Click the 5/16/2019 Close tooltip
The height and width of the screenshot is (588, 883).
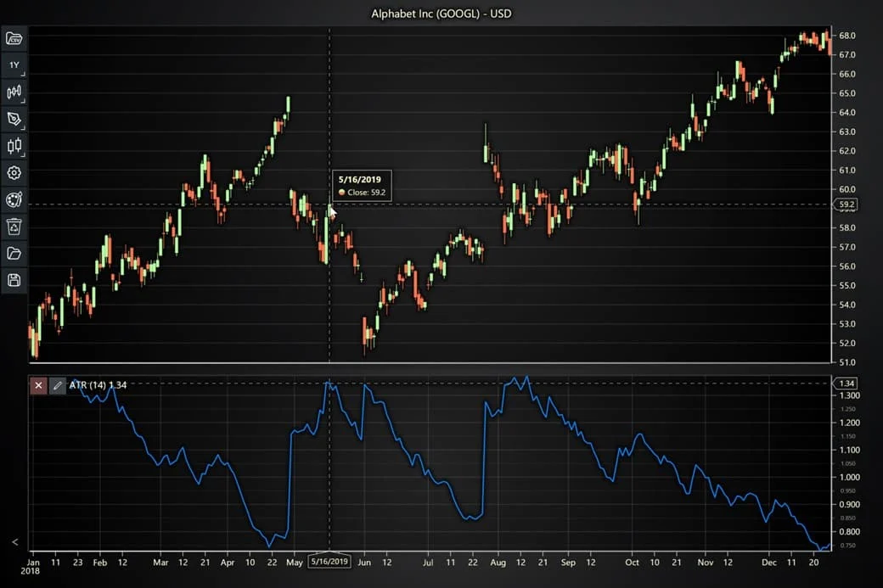point(362,185)
